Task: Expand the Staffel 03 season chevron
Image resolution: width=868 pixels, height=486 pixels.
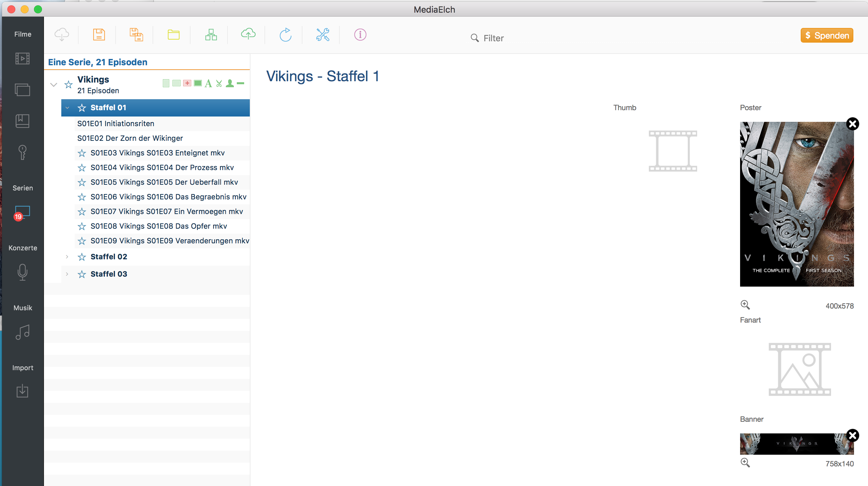Action: pyautogui.click(x=67, y=274)
